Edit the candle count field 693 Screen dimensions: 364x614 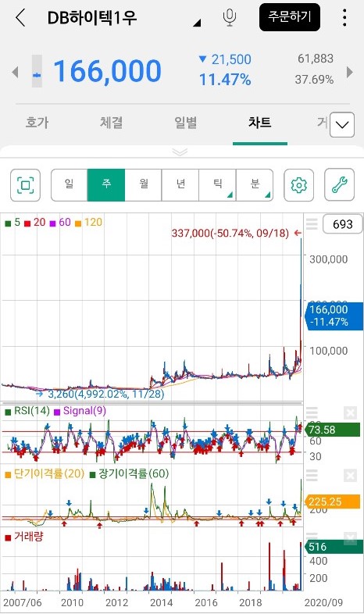[x=342, y=224]
